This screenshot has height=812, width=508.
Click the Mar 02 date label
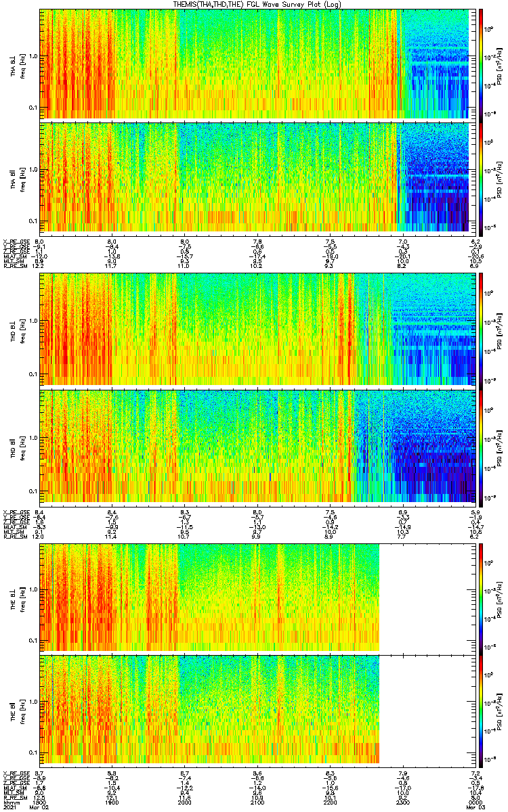[40, 807]
